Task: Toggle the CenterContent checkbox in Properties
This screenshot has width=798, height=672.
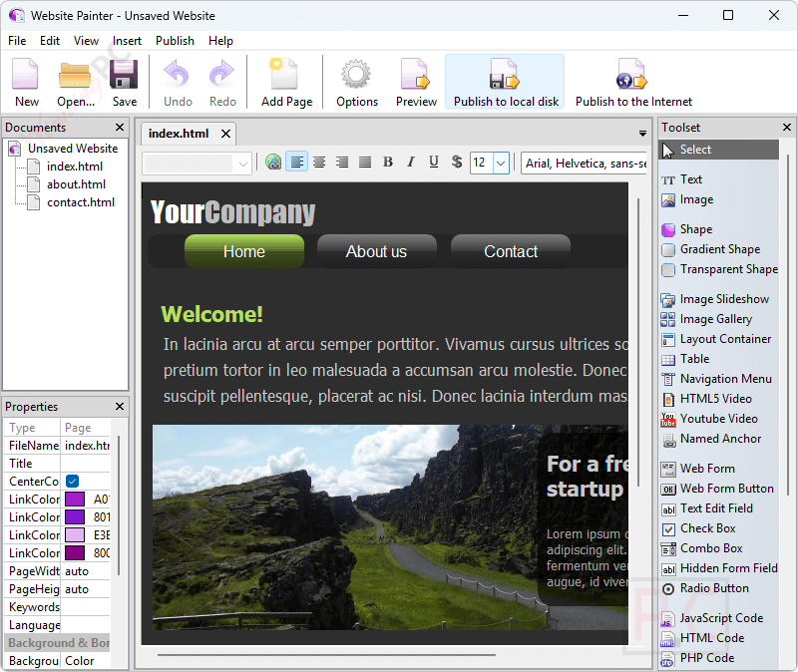Action: click(72, 481)
